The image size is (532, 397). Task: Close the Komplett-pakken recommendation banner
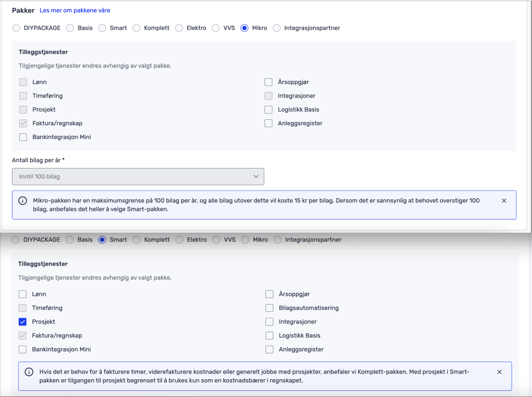point(499,372)
